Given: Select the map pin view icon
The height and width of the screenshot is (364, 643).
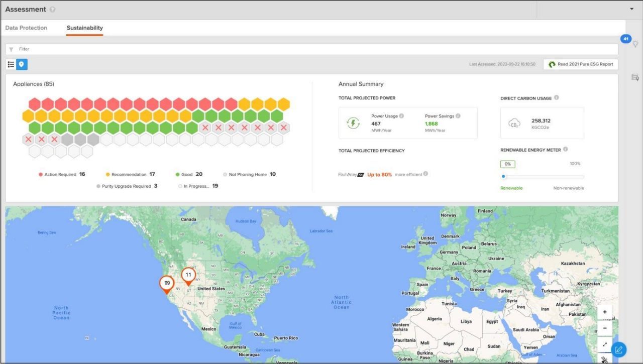Looking at the screenshot, I should click(x=21, y=64).
